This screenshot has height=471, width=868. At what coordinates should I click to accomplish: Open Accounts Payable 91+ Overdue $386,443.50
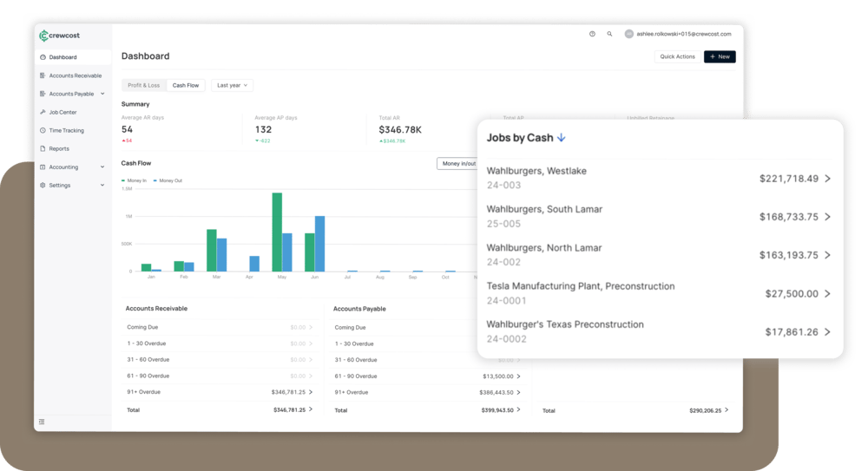427,392
